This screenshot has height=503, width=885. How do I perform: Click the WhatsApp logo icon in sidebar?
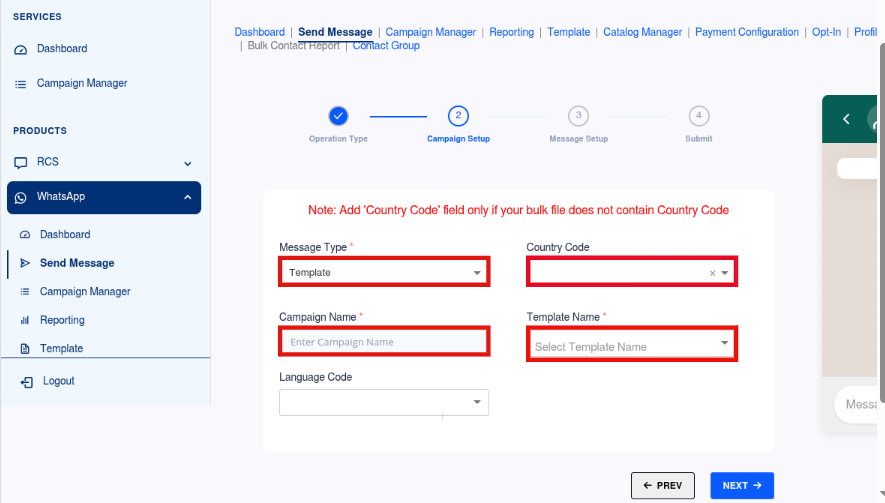click(x=20, y=198)
